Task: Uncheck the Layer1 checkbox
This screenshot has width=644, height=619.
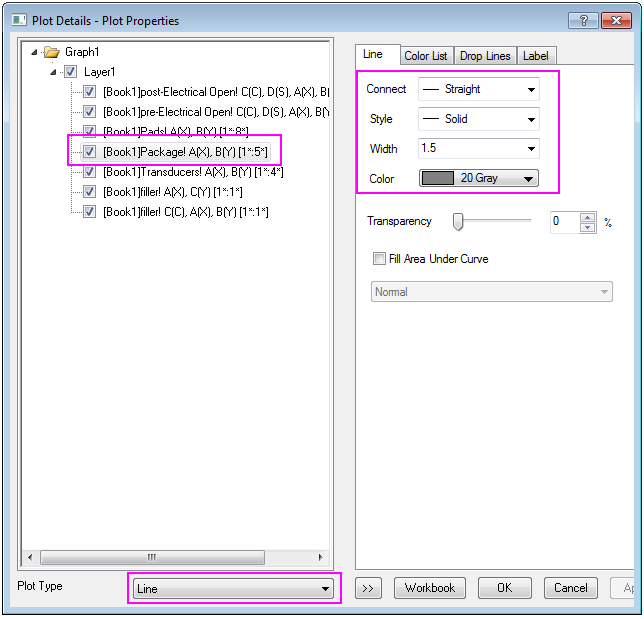Action: pyautogui.click(x=70, y=72)
